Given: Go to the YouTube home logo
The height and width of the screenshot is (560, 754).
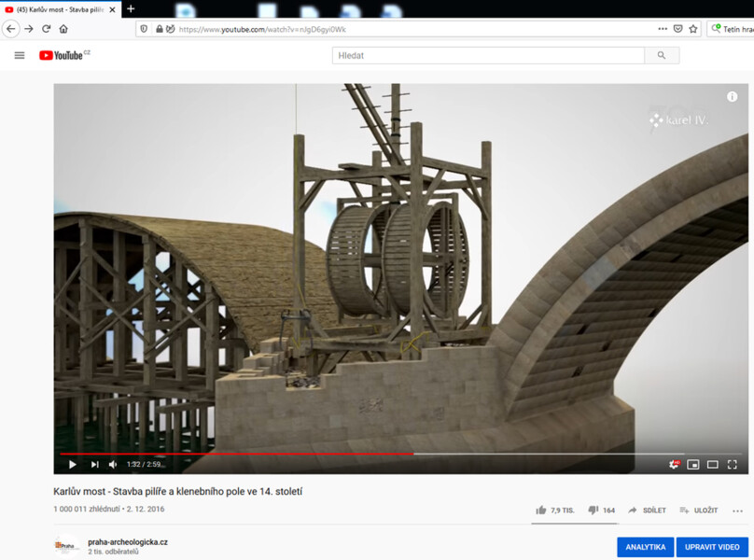Looking at the screenshot, I should tap(63, 56).
